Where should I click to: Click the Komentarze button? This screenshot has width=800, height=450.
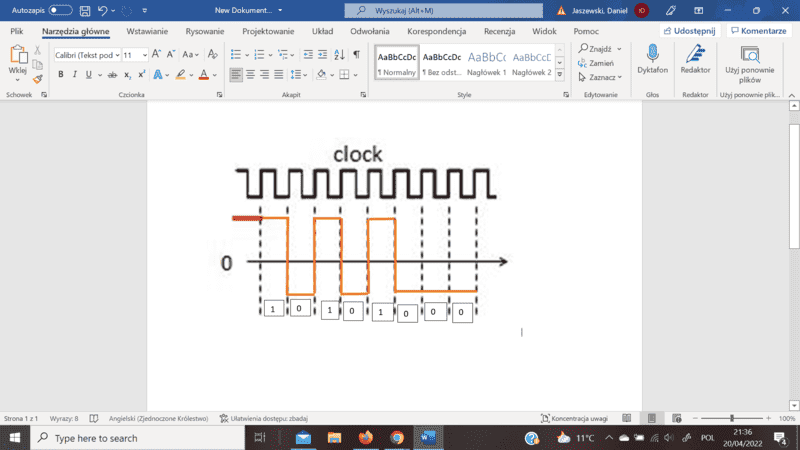(x=758, y=31)
